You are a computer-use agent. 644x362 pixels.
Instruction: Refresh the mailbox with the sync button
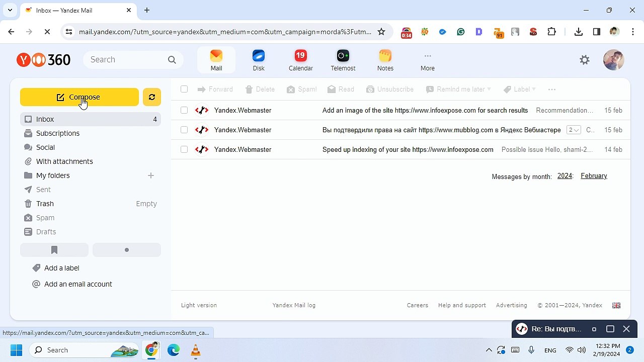[x=152, y=97]
